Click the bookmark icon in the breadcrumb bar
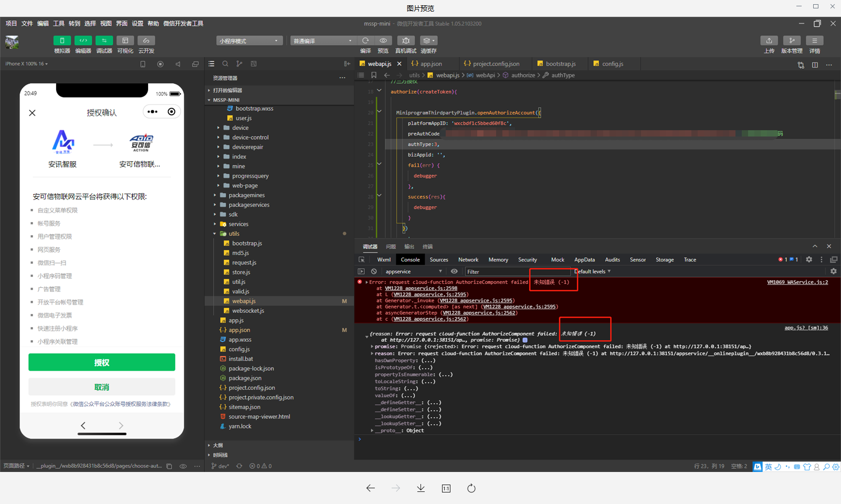This screenshot has width=841, height=504. click(x=374, y=75)
